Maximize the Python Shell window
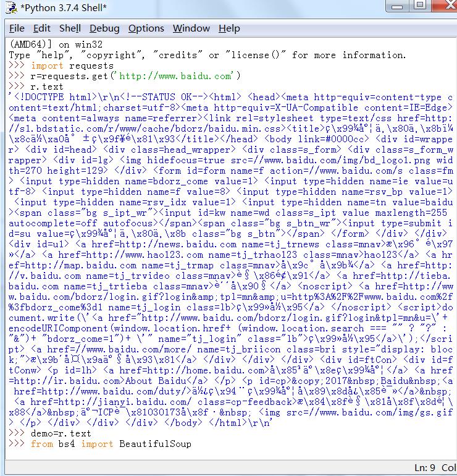This screenshot has width=457, height=476. (x=420, y=6)
